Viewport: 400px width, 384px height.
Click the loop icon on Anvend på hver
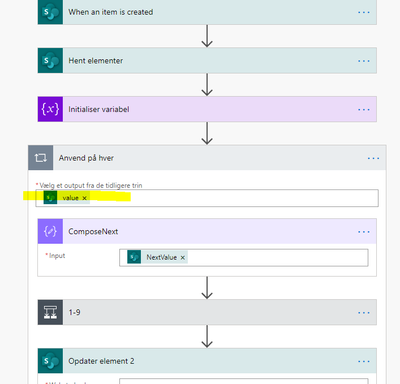tap(41, 158)
